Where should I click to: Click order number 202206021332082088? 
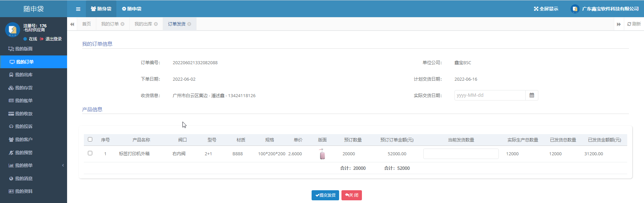[x=195, y=63]
